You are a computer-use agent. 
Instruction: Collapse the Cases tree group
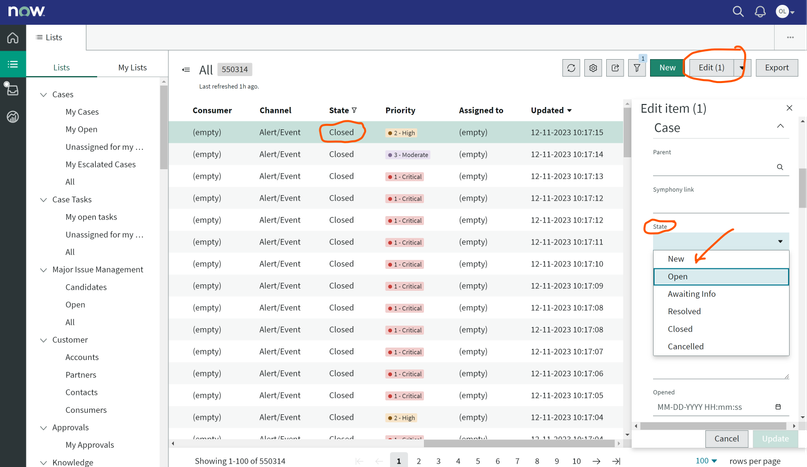coord(44,95)
